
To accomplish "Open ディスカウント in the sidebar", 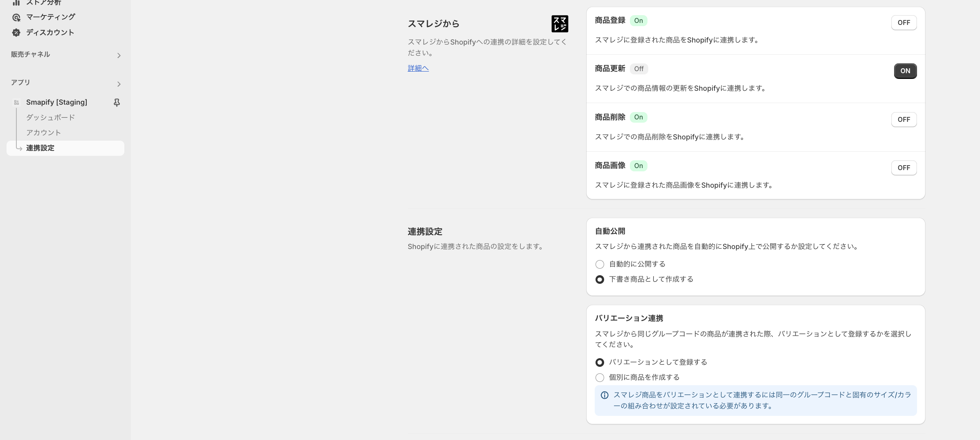I will tap(50, 33).
